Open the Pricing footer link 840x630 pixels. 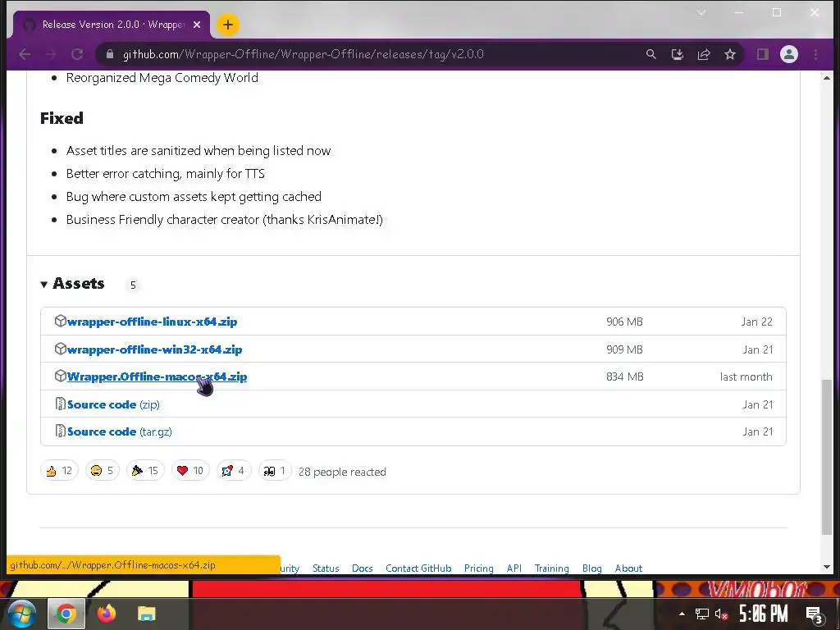coord(478,568)
